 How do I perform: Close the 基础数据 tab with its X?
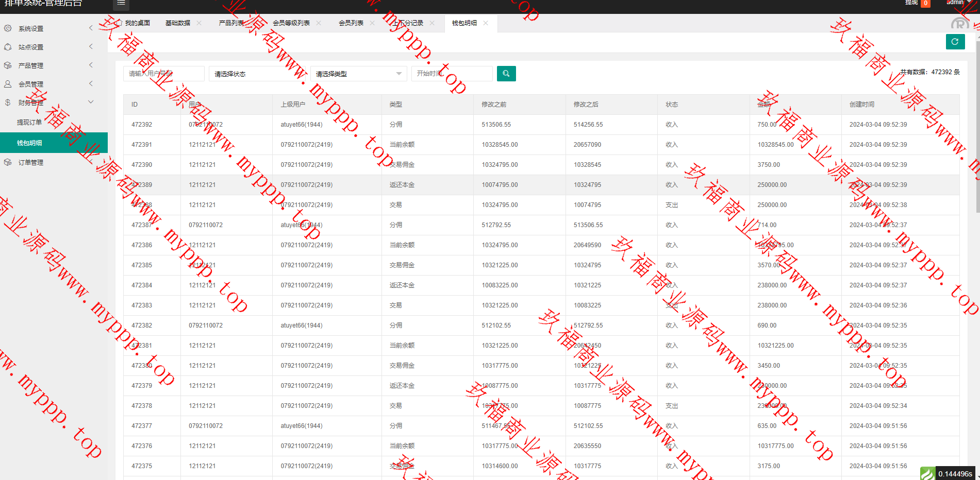click(x=199, y=23)
